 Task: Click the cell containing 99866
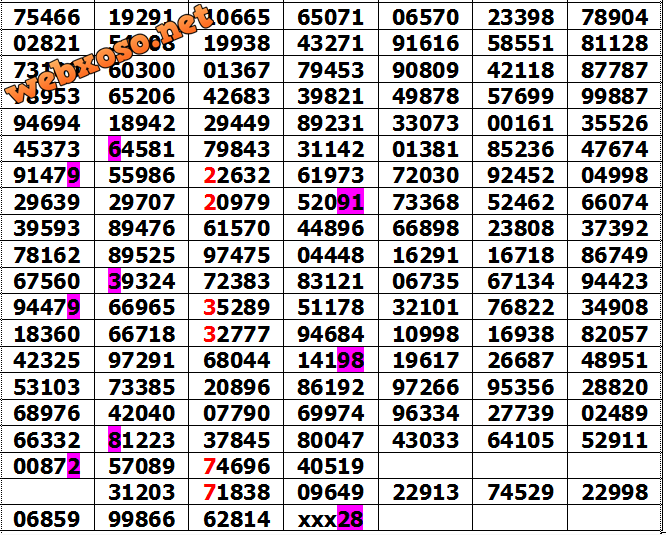141,519
